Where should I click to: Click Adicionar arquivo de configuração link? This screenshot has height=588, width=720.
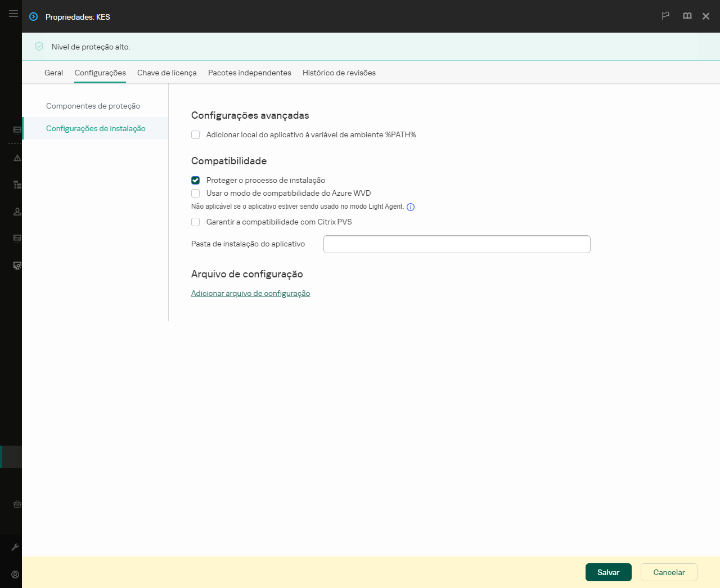tap(250, 293)
